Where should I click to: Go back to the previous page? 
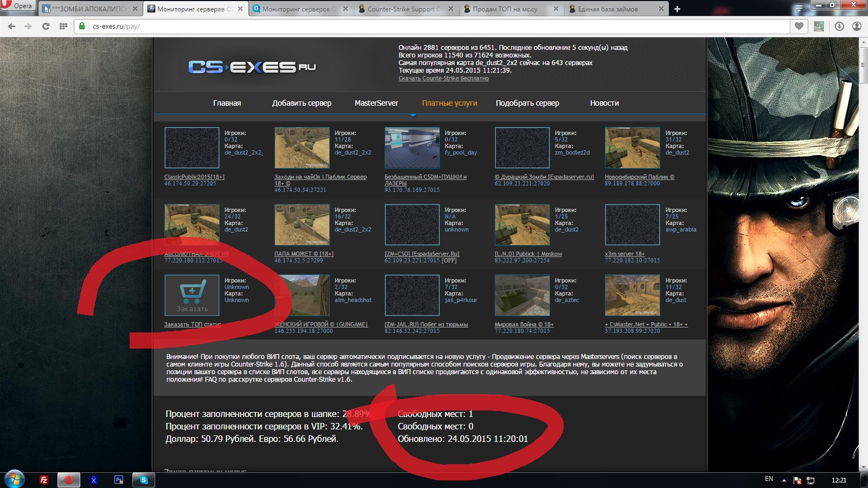[x=11, y=26]
